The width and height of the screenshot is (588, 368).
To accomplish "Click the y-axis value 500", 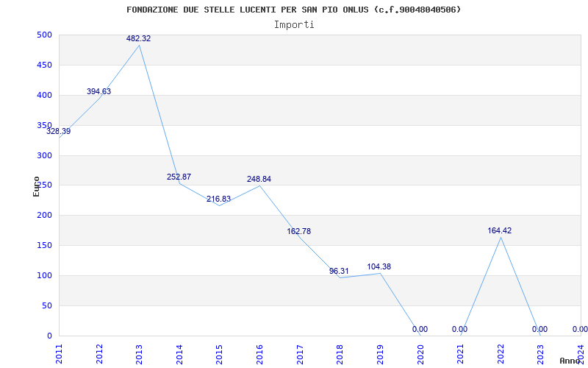I will (x=44, y=35).
